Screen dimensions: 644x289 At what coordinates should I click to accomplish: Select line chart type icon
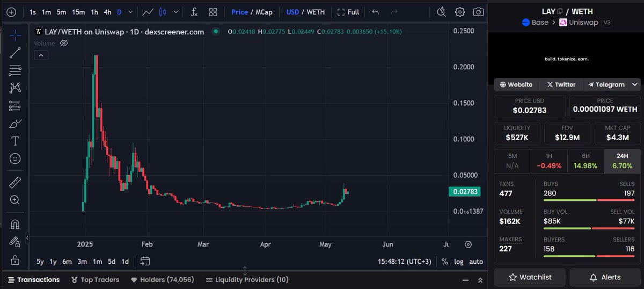148,12
